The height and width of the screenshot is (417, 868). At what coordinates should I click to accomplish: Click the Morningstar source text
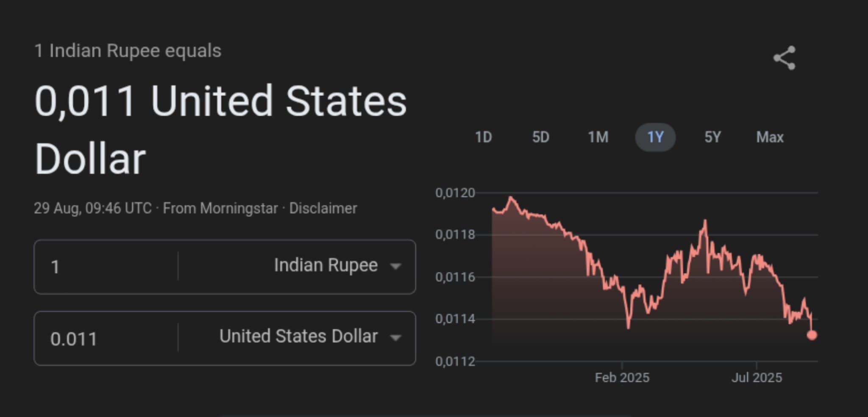point(222,208)
